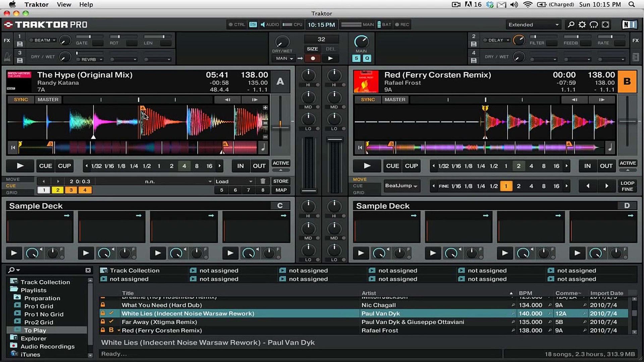
Task: Delete cue point with trash icon
Action: pyautogui.click(x=263, y=181)
